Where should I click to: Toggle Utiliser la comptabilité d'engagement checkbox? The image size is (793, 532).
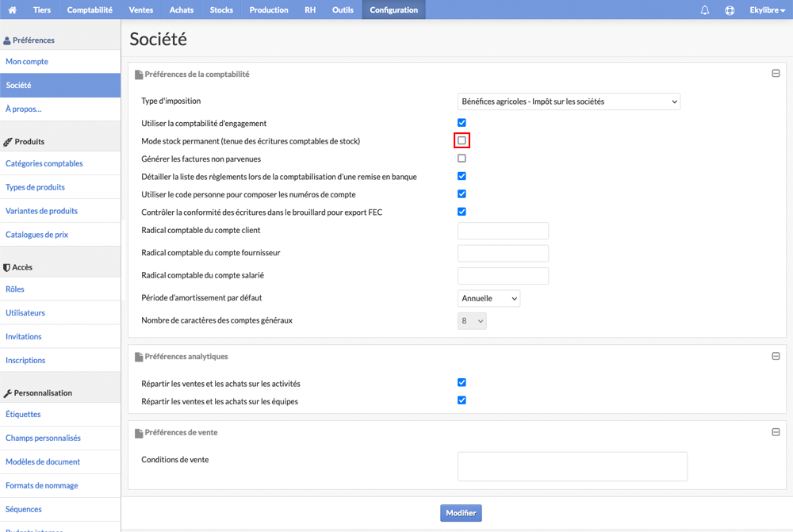click(x=462, y=123)
